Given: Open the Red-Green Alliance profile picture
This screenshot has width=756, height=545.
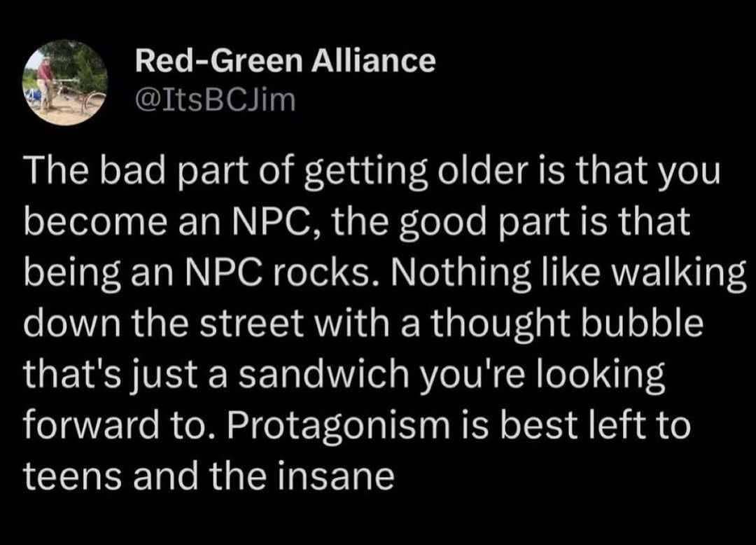Looking at the screenshot, I should click(x=65, y=83).
